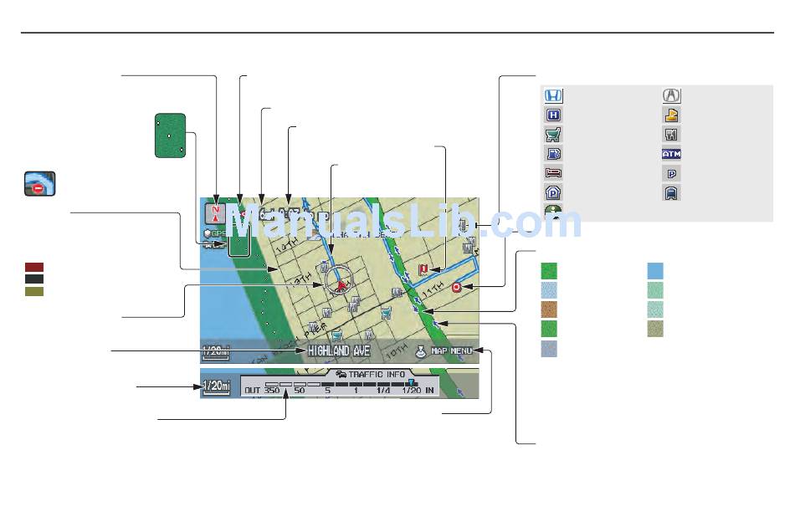795x532 pixels.
Task: Click the Acura dealer legend icon
Action: pyautogui.click(x=671, y=95)
